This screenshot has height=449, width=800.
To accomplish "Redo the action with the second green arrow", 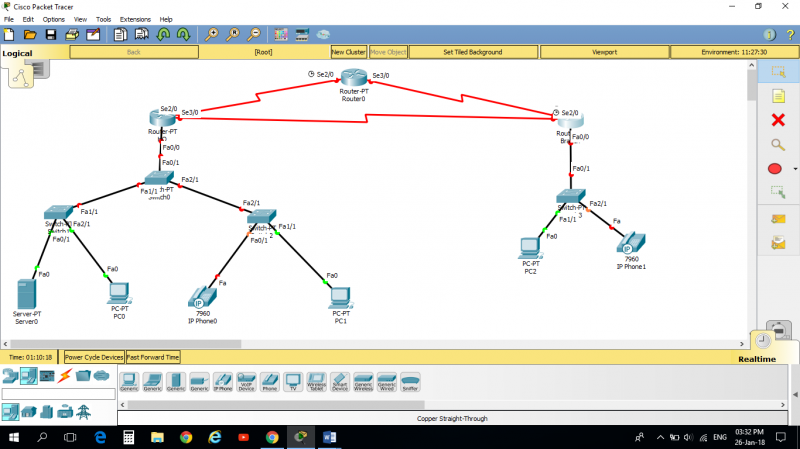I will pyautogui.click(x=184, y=35).
